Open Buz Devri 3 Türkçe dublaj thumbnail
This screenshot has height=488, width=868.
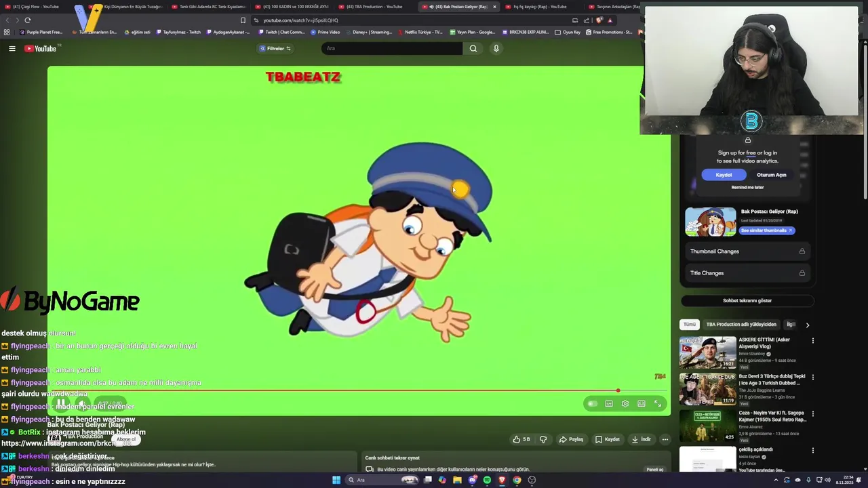tap(708, 389)
